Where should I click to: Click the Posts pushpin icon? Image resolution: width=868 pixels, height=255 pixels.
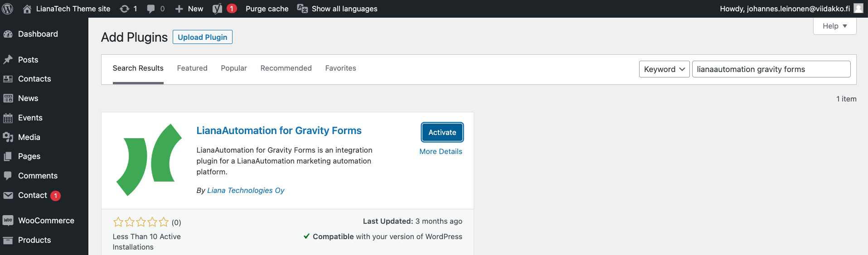(8, 60)
